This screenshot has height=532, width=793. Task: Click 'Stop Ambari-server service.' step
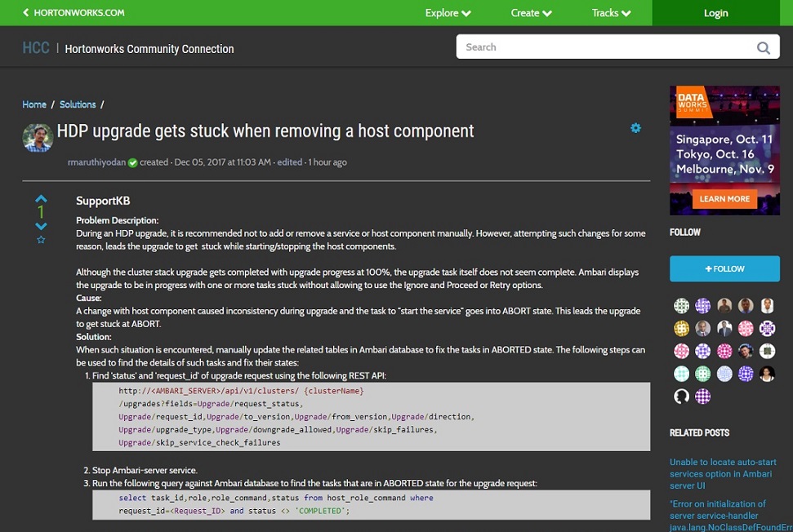[145, 470]
